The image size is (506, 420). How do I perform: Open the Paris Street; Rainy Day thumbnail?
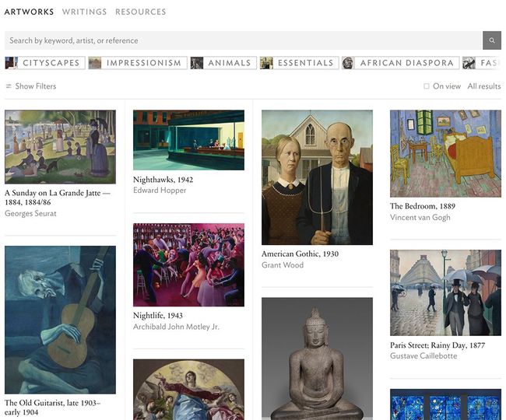tap(445, 292)
